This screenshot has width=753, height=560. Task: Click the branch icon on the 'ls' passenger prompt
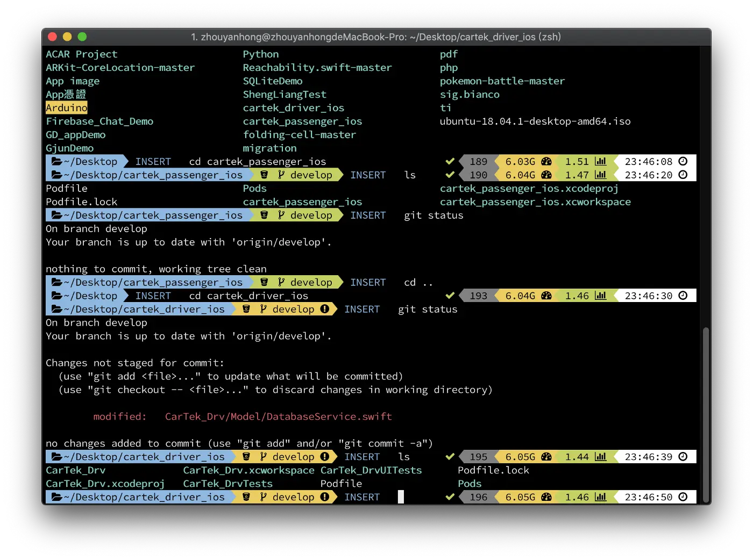pos(281,175)
